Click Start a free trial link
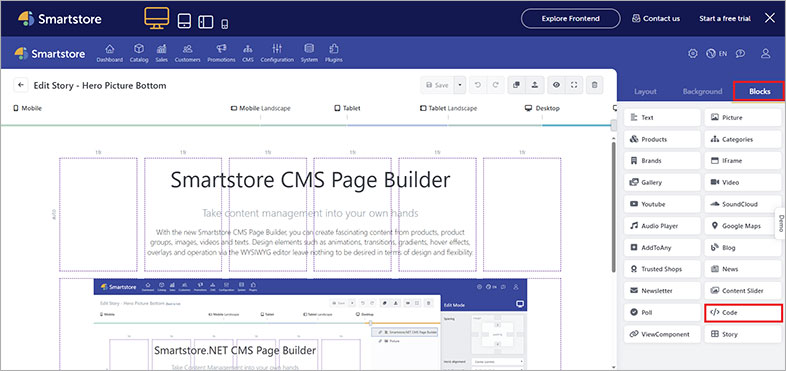 (x=725, y=19)
